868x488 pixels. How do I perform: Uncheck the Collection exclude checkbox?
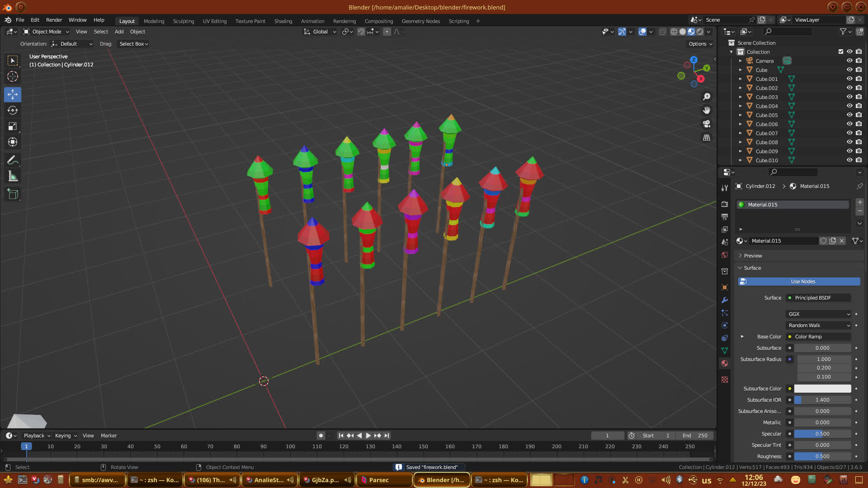tap(840, 52)
